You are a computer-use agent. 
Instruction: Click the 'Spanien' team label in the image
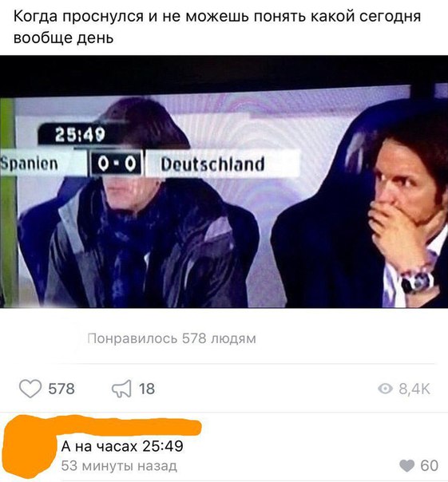click(30, 164)
